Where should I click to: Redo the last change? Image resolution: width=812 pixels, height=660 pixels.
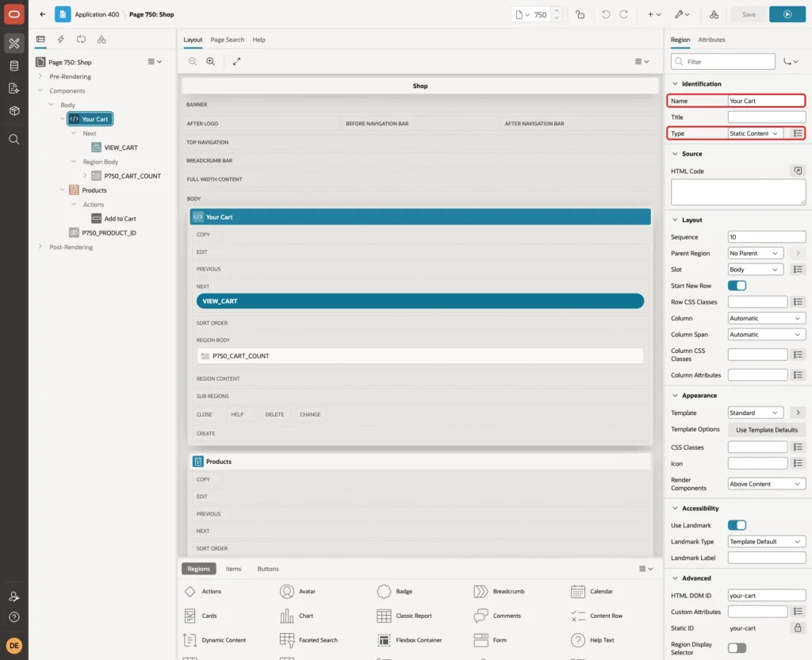[x=623, y=14]
